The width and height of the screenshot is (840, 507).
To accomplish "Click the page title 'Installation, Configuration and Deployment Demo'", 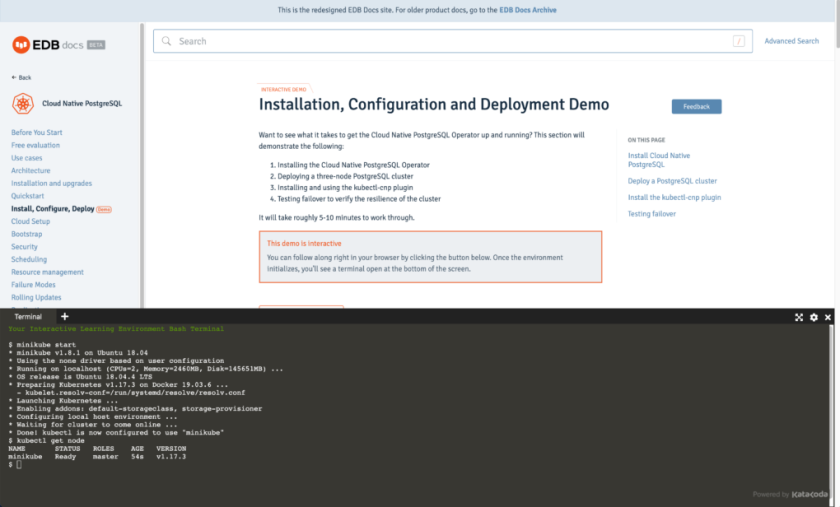I will point(434,105).
